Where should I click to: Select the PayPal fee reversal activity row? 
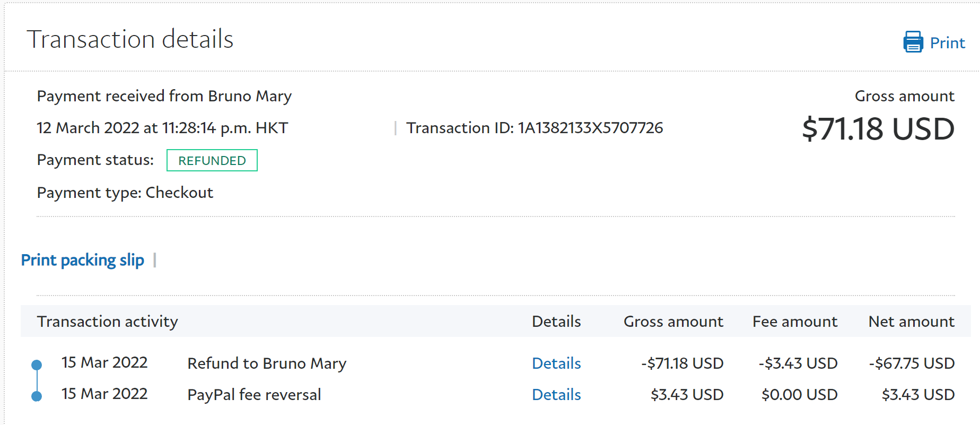[x=254, y=395]
